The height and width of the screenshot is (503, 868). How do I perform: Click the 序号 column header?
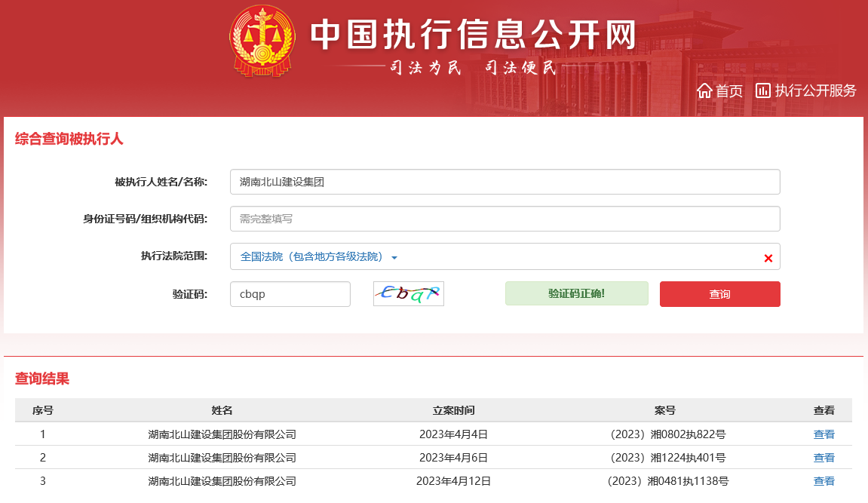43,410
